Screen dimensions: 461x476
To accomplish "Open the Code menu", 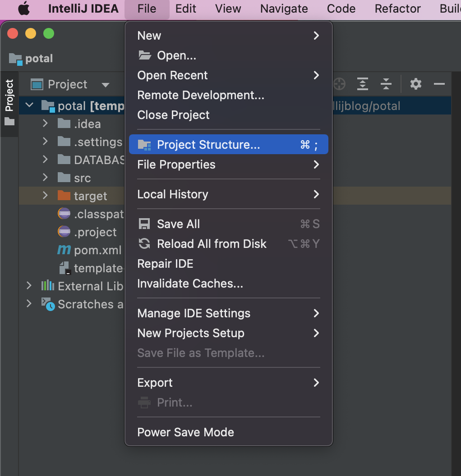I will (341, 9).
